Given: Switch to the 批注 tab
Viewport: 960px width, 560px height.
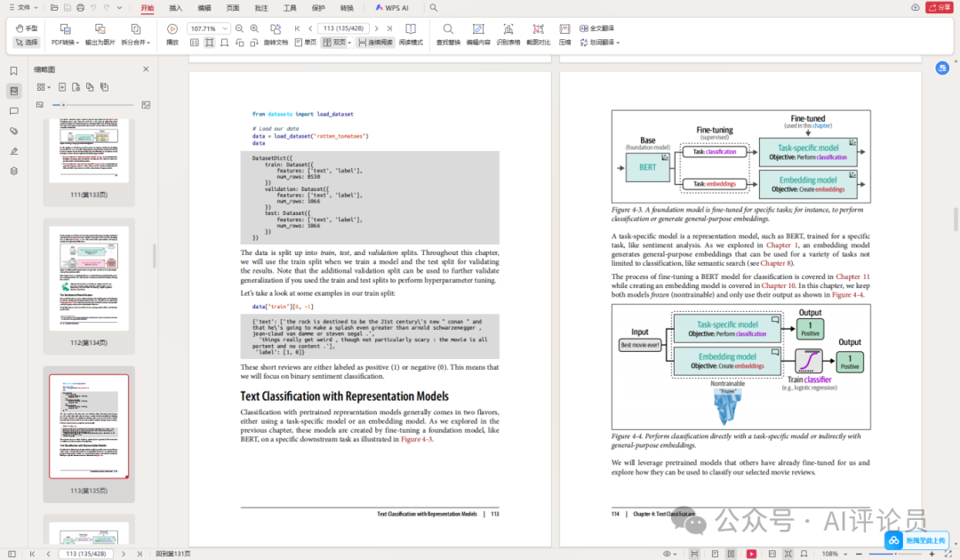Looking at the screenshot, I should pos(261,8).
